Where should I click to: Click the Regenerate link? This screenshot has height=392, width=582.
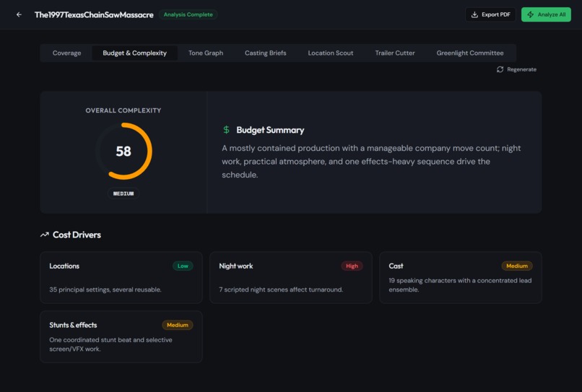tap(517, 69)
